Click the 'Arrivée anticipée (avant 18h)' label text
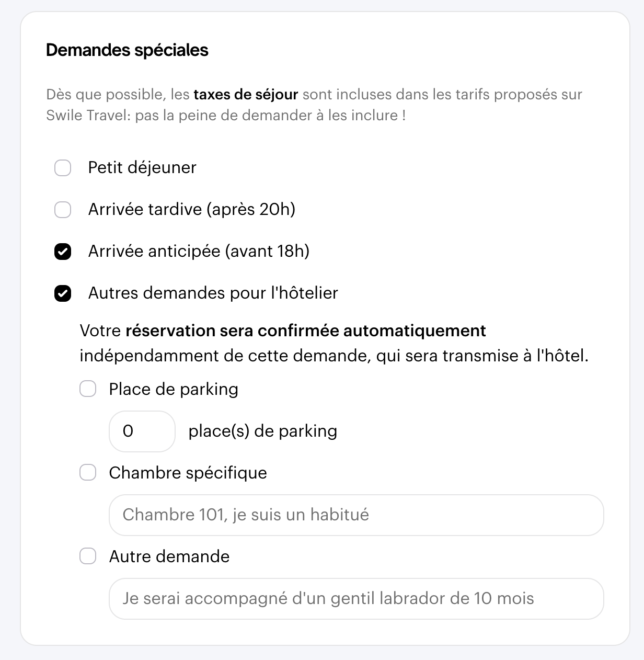 tap(199, 251)
